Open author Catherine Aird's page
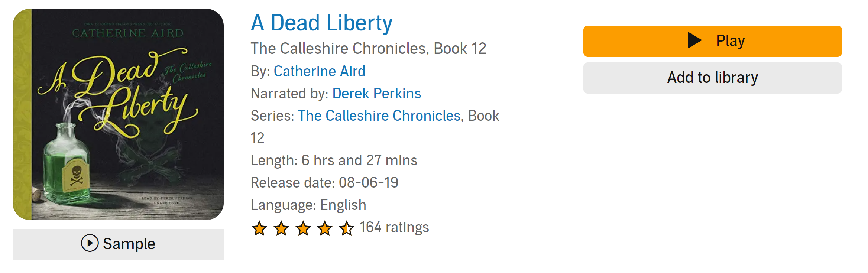The width and height of the screenshot is (868, 273). (x=320, y=71)
